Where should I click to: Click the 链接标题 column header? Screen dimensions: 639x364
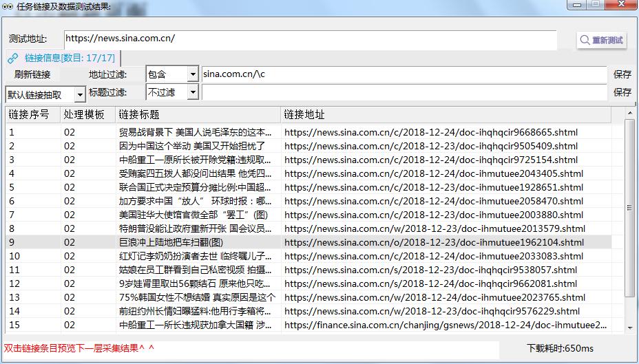click(198, 115)
